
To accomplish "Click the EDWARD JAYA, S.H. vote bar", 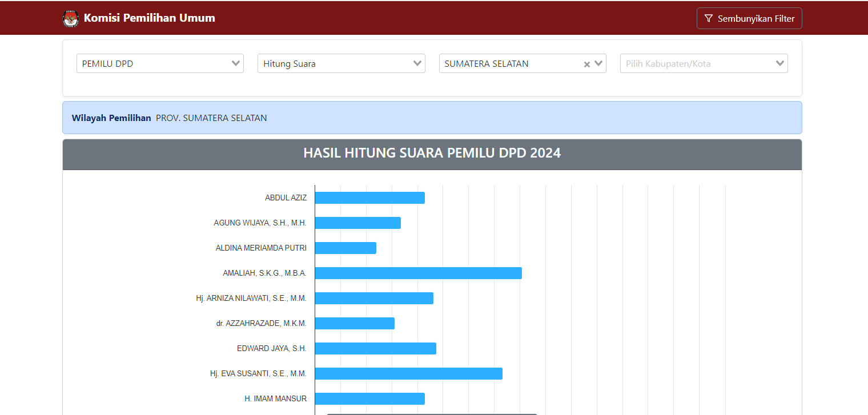I will 376,348.
